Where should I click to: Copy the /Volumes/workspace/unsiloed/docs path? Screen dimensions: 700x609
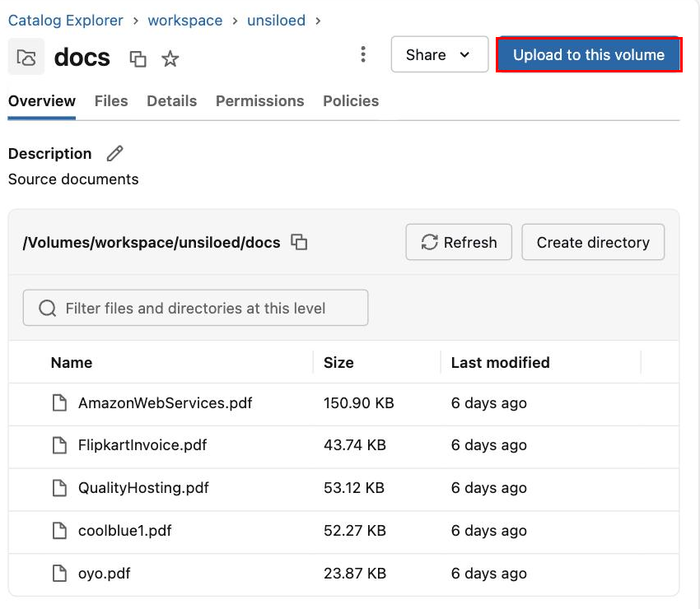(x=299, y=242)
